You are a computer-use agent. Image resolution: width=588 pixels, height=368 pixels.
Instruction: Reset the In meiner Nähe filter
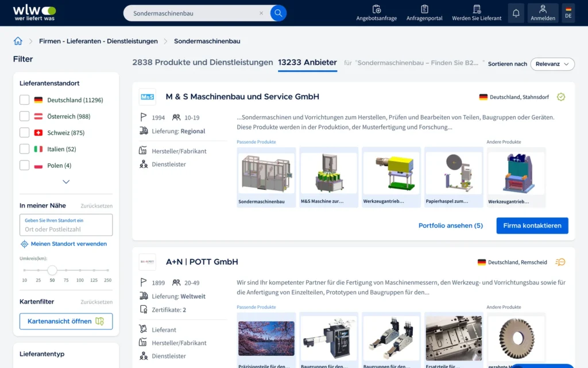[x=96, y=206]
